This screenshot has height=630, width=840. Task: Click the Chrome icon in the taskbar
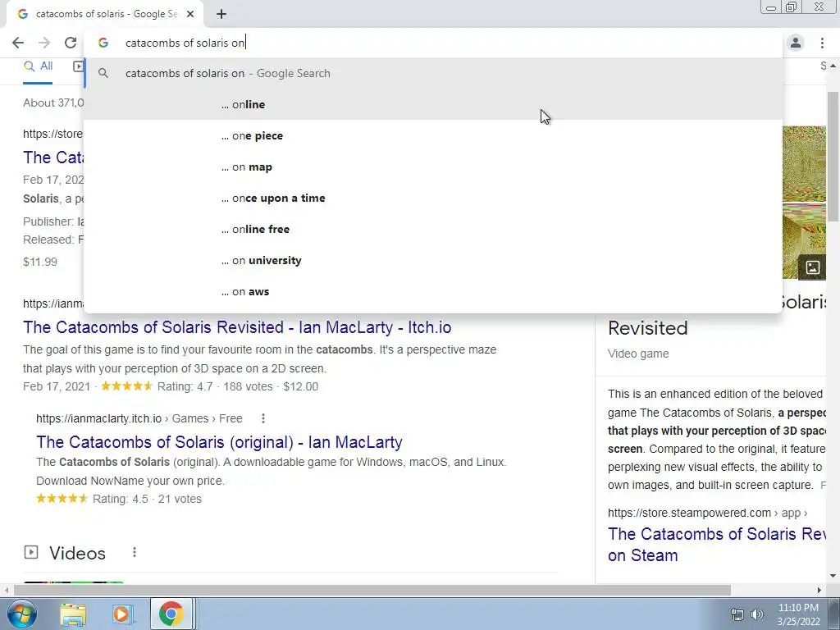click(x=171, y=614)
